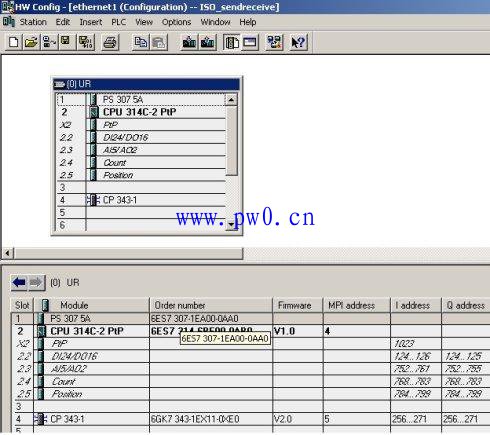Click the Copy toolbar icon
Viewport: 490px width, 435px height.
[140, 42]
